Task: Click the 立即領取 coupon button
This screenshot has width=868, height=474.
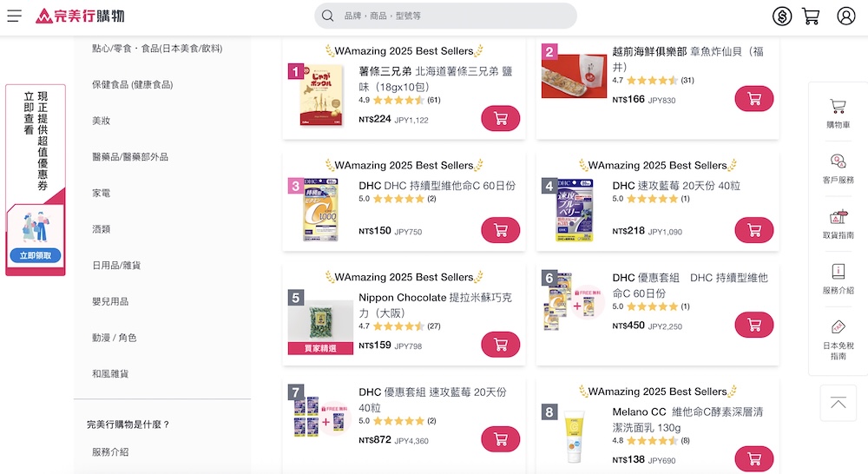Action: (x=36, y=256)
